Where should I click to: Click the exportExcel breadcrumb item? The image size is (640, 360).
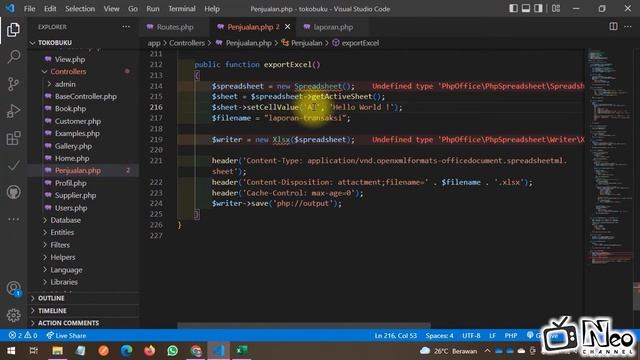click(x=360, y=43)
